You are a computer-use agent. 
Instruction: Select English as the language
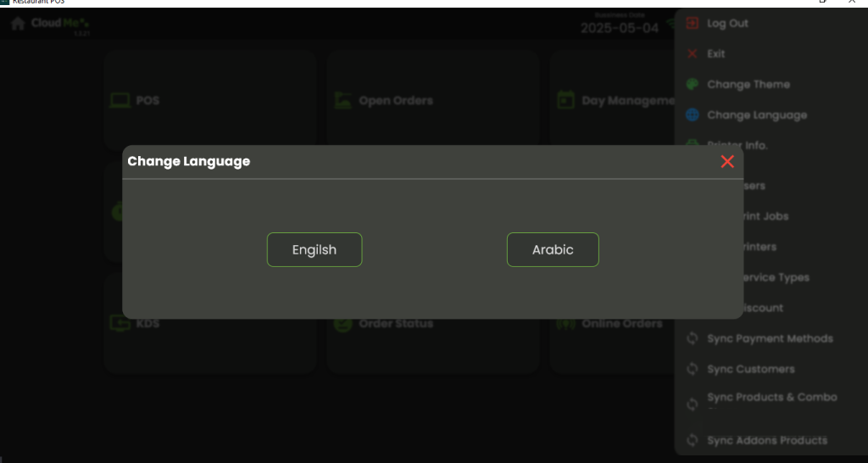click(314, 250)
